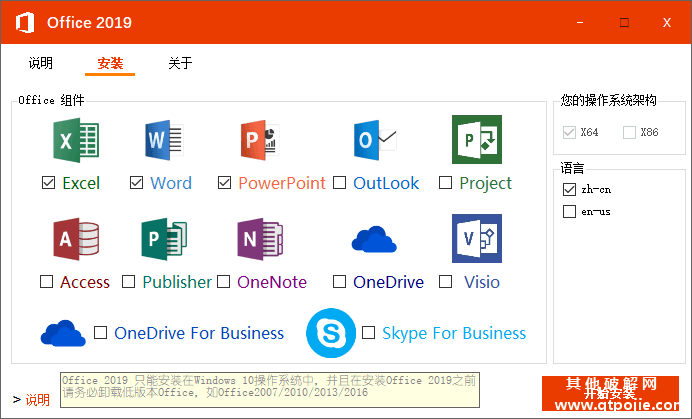Click the Visio application icon
The height and width of the screenshot is (419, 692).
pos(477,238)
